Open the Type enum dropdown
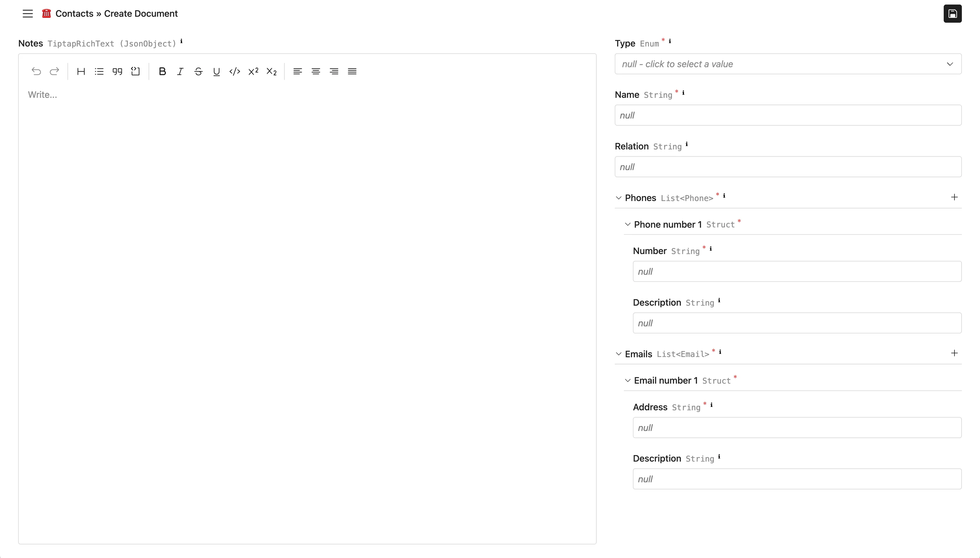 click(788, 64)
